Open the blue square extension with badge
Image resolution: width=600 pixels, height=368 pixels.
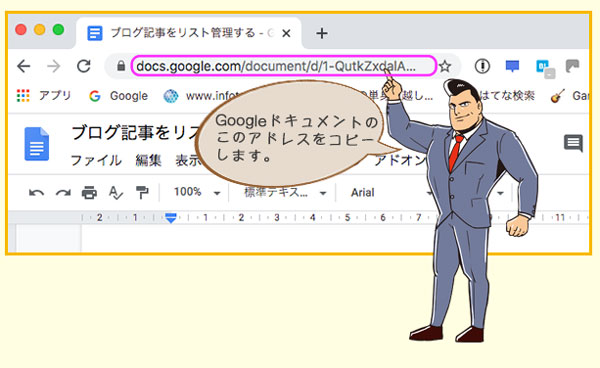tap(545, 68)
